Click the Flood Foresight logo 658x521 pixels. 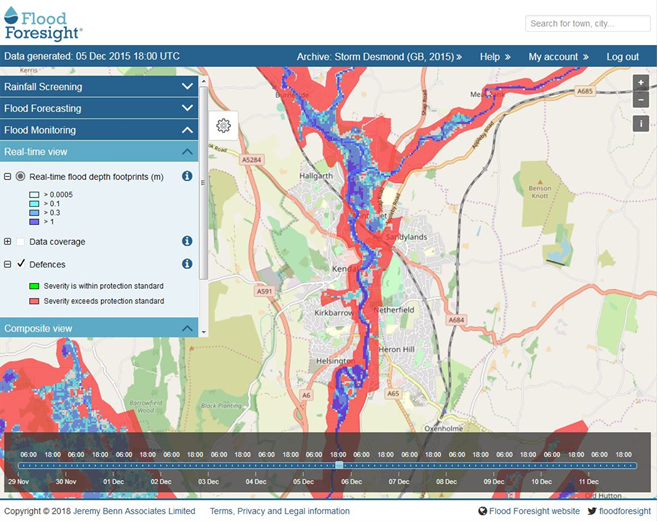pyautogui.click(x=44, y=22)
